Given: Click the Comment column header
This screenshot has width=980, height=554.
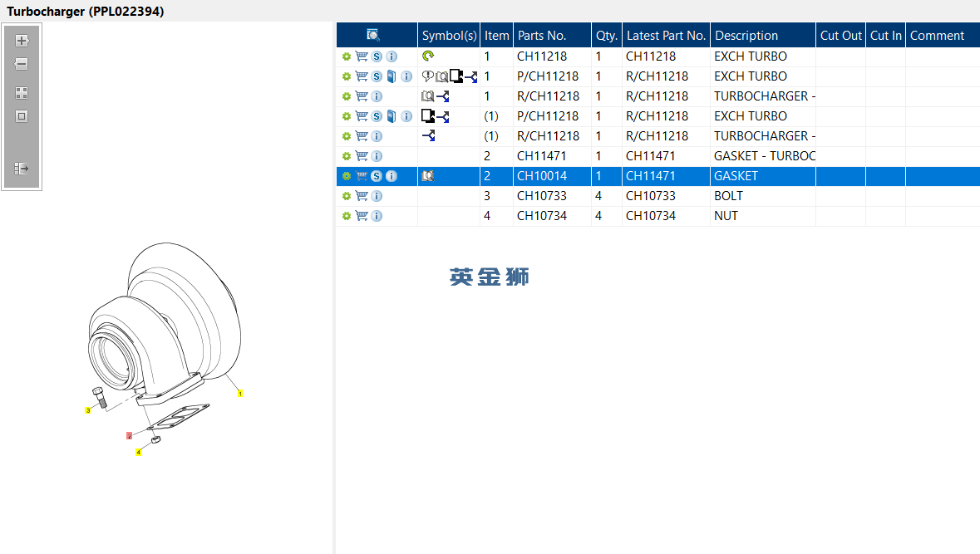Looking at the screenshot, I should pos(943,35).
